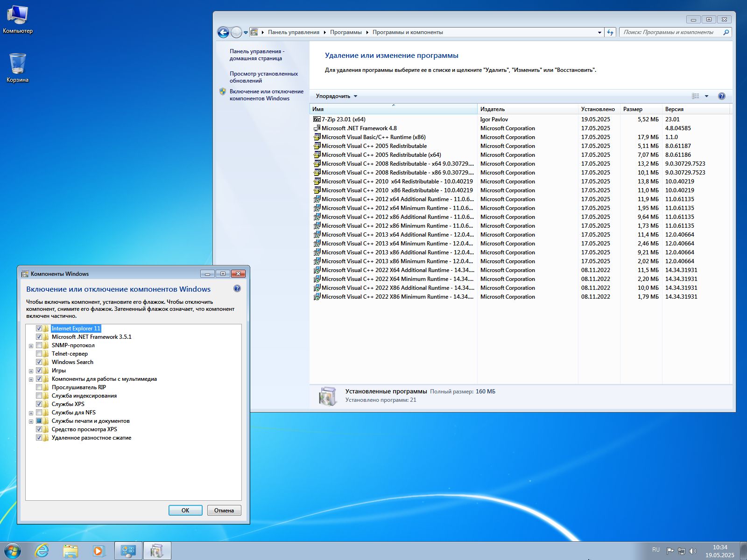The height and width of the screenshot is (560, 747).
Task: Click the refresh address bar icon
Action: (x=610, y=32)
